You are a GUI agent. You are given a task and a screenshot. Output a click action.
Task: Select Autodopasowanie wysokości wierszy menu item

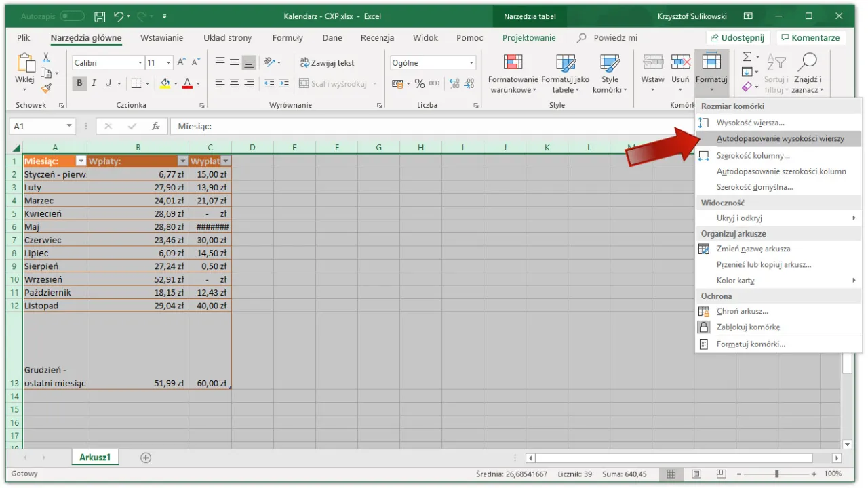point(780,138)
